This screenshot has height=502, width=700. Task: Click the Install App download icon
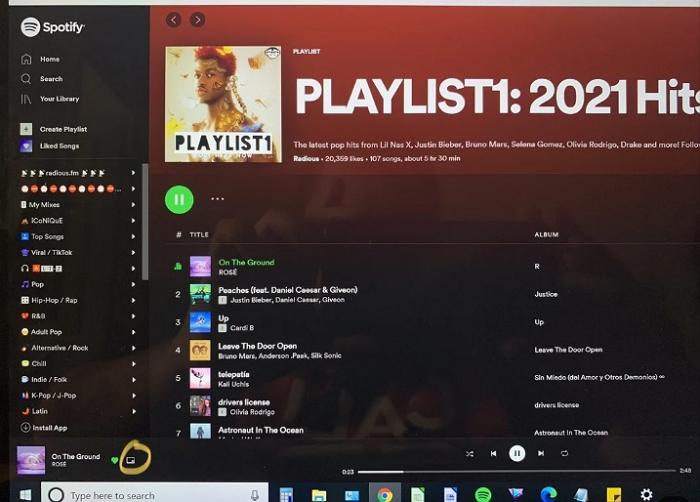coord(25,427)
